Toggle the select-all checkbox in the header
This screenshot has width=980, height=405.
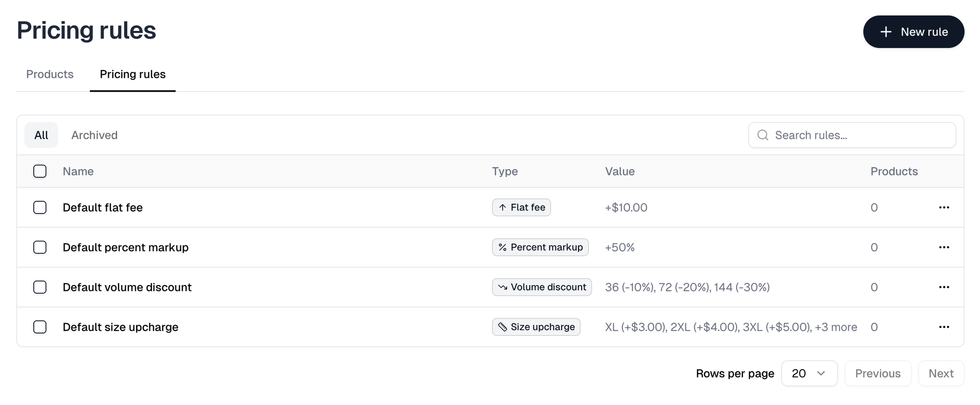pyautogui.click(x=40, y=171)
